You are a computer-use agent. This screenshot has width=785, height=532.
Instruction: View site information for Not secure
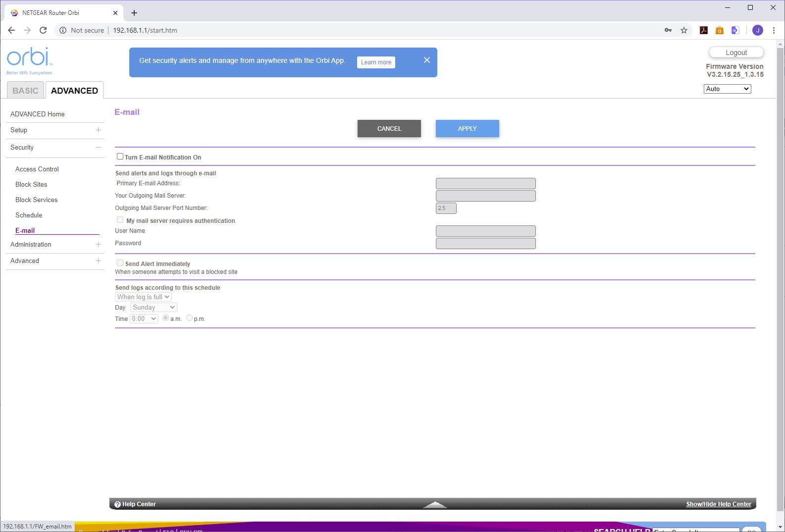(x=82, y=30)
